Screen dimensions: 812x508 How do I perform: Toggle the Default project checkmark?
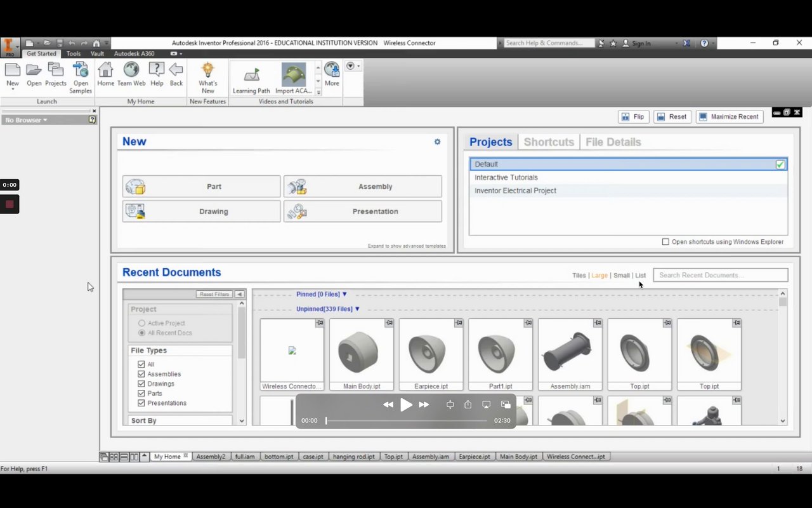(x=780, y=164)
